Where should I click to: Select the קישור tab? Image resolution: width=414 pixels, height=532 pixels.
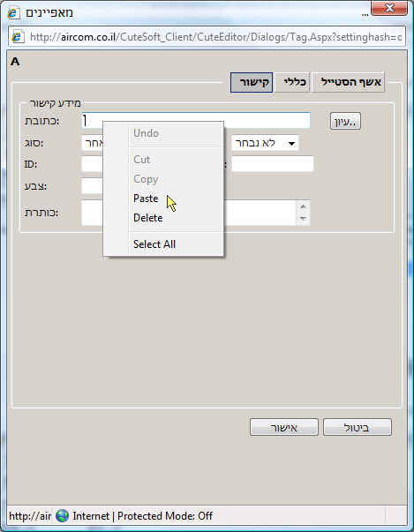coord(252,82)
